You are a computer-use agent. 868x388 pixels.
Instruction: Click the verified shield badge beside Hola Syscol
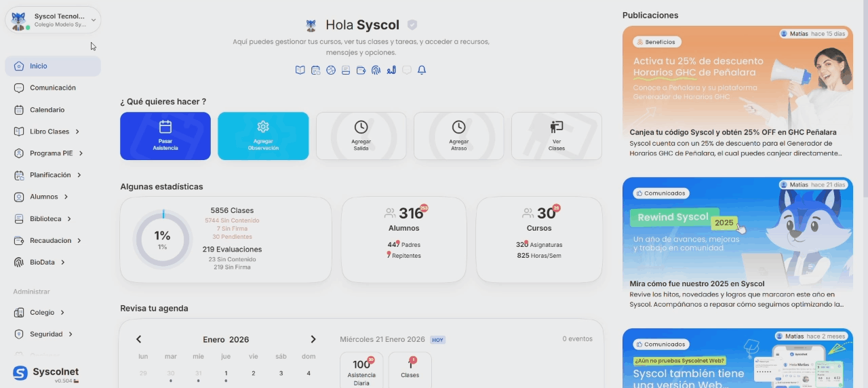click(412, 25)
